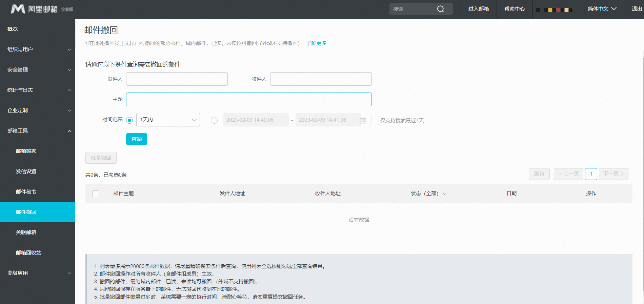The height and width of the screenshot is (304, 644).
Task: Click the 发件人 sender input field
Action: click(177, 79)
